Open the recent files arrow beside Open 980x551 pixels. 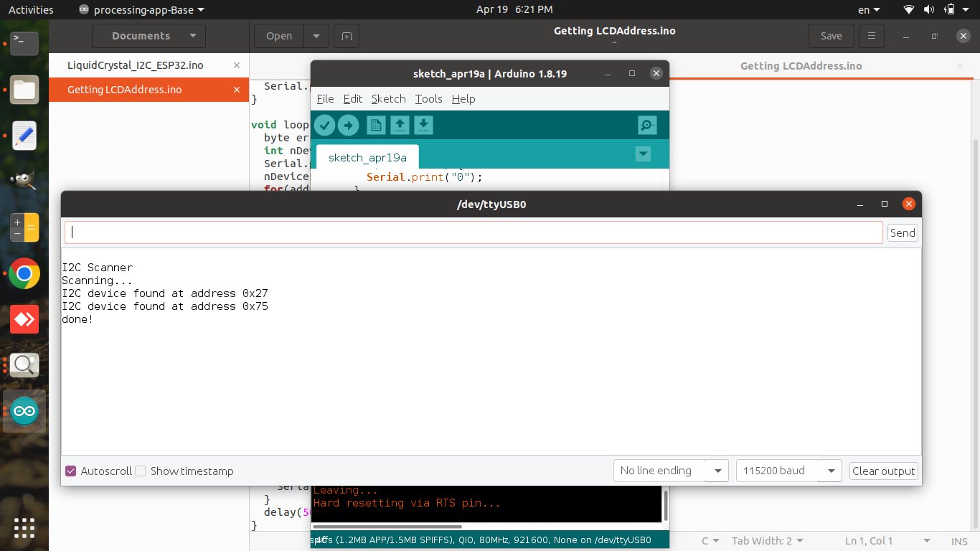coord(316,36)
